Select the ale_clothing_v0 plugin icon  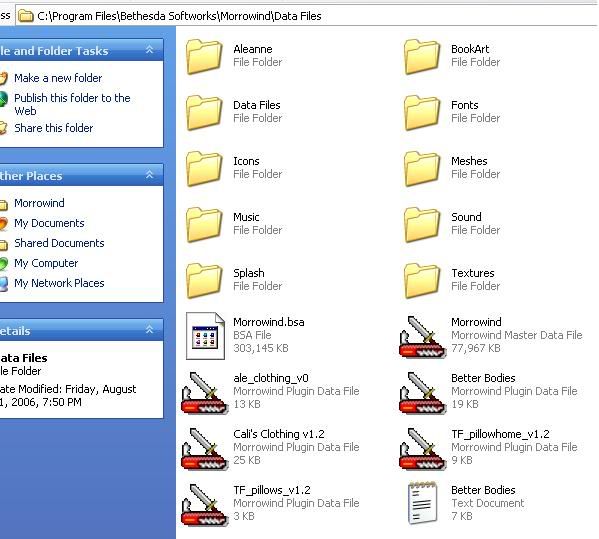click(x=205, y=393)
